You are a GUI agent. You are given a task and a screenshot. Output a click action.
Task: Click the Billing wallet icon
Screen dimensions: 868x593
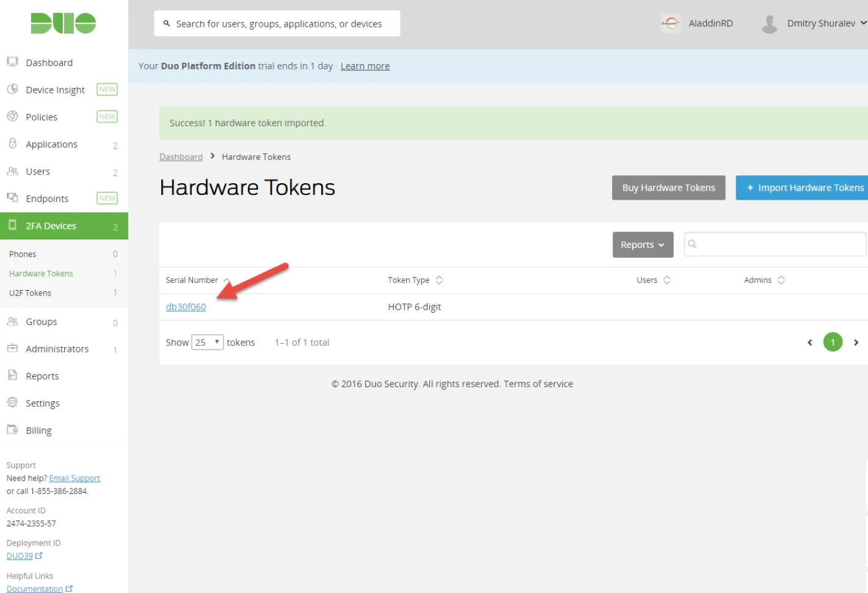[12, 429]
